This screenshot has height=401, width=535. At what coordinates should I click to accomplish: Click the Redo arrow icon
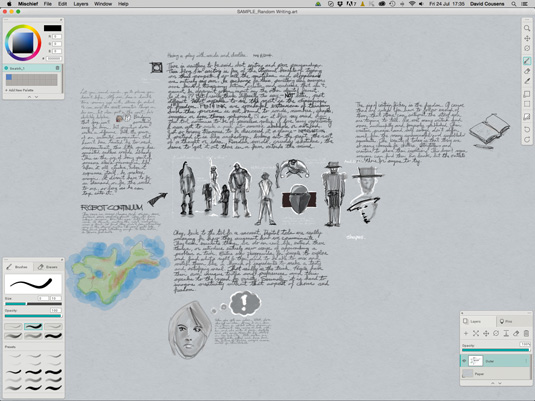click(x=527, y=139)
